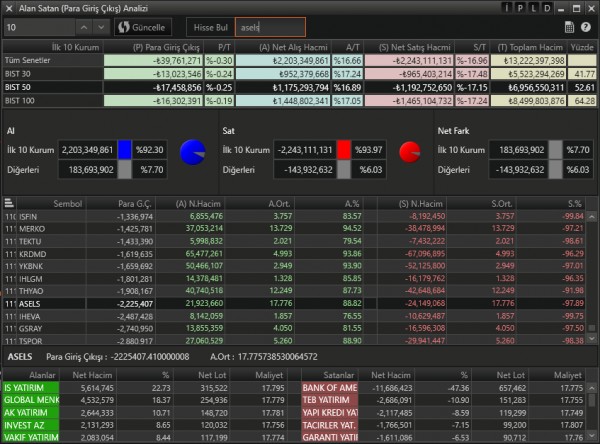Image resolution: width=600 pixels, height=444 pixels.
Task: Open the column list menu icon beside Sembol
Action: pos(9,203)
